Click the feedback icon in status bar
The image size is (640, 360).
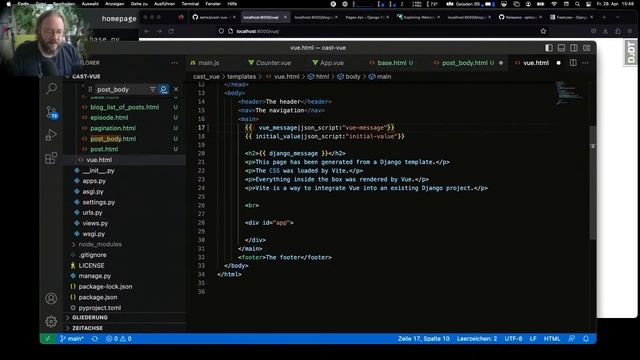[572, 339]
